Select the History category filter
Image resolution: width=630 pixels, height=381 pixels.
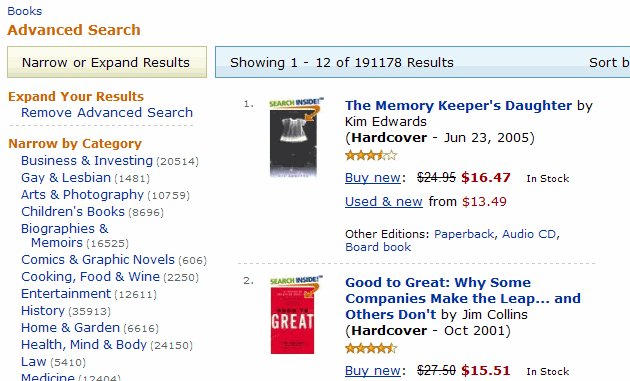(x=43, y=311)
